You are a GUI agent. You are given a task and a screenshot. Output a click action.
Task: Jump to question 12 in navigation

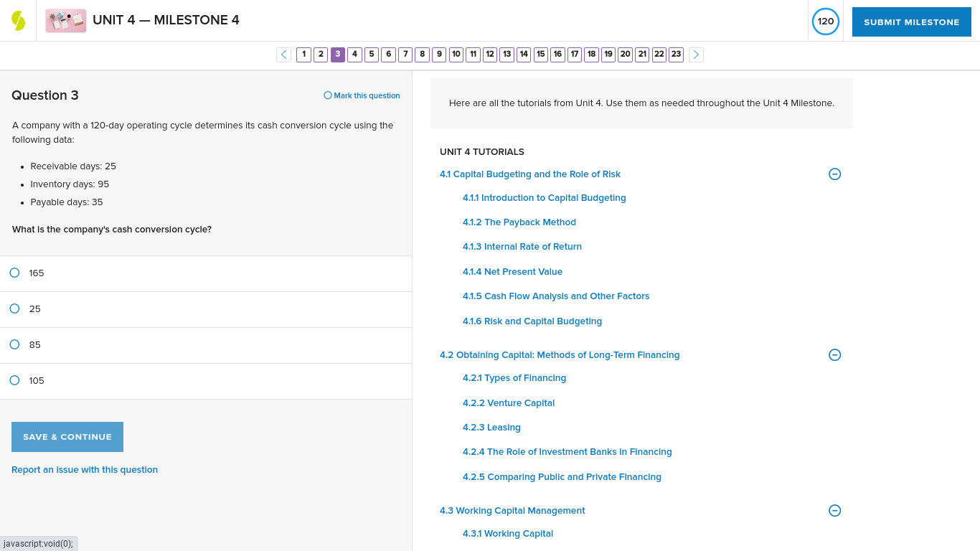[x=489, y=55]
